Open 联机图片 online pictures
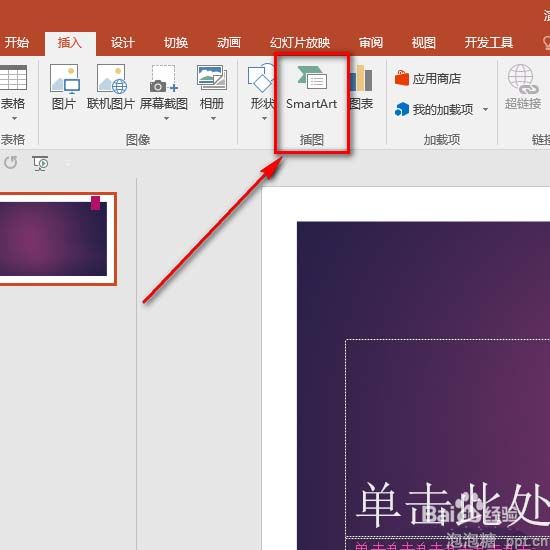 (111, 87)
